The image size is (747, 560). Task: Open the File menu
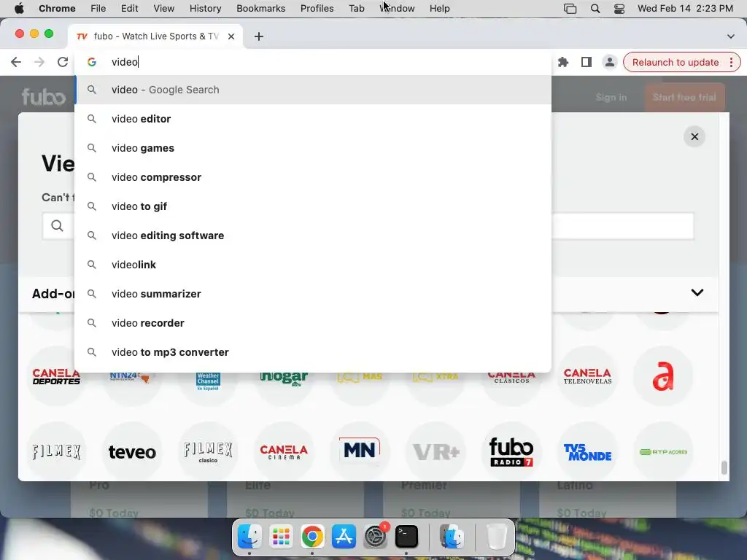pyautogui.click(x=98, y=9)
